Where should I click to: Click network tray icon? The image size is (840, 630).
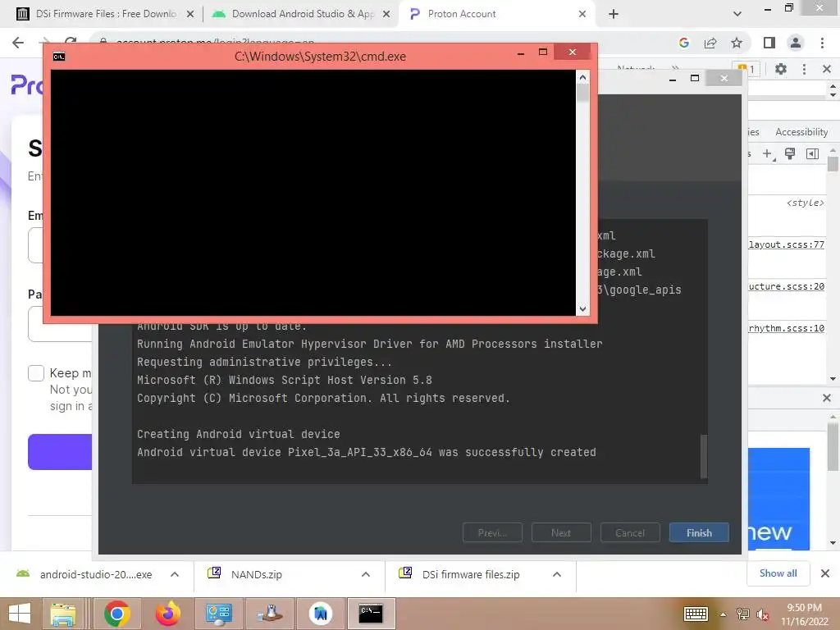point(742,614)
